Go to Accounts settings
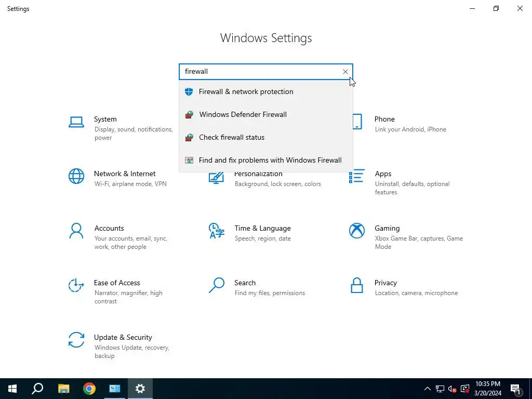Image resolution: width=532 pixels, height=399 pixels. pyautogui.click(x=122, y=237)
